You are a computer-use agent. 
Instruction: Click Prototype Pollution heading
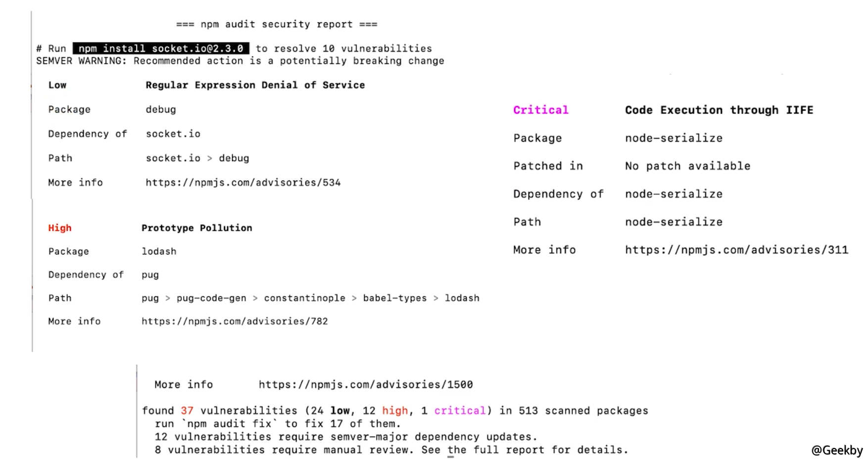click(x=197, y=228)
